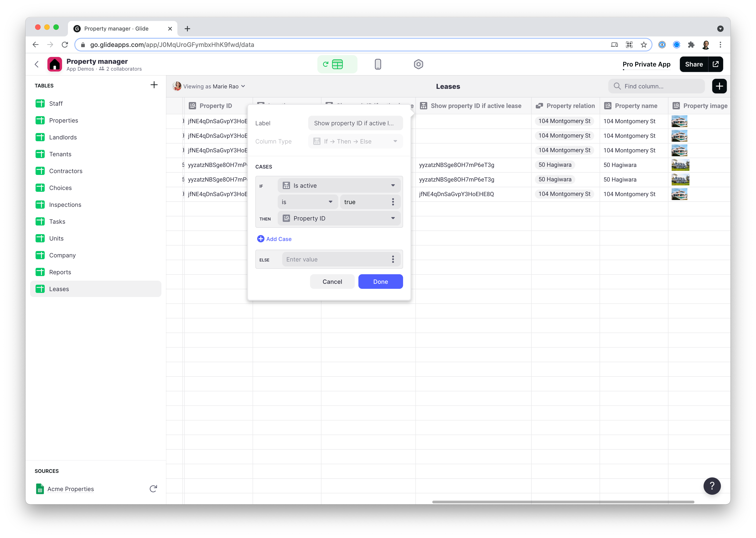
Task: Refresh the Acme Properties source
Action: (153, 489)
